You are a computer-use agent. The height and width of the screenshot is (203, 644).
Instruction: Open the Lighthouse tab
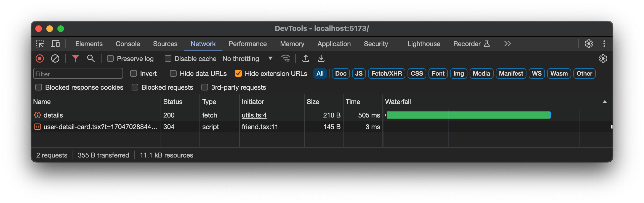424,44
